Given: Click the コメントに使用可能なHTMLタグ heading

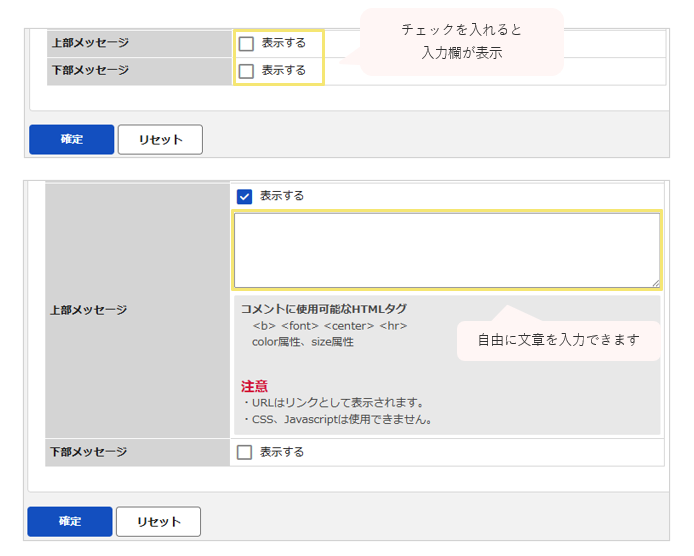Looking at the screenshot, I should pos(324,309).
